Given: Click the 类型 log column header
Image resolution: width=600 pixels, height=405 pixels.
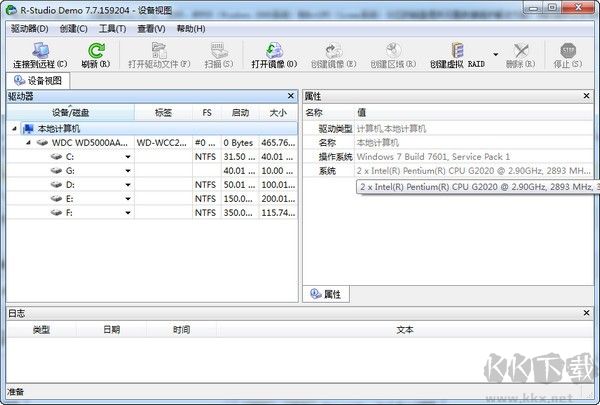Looking at the screenshot, I should click(x=41, y=330).
